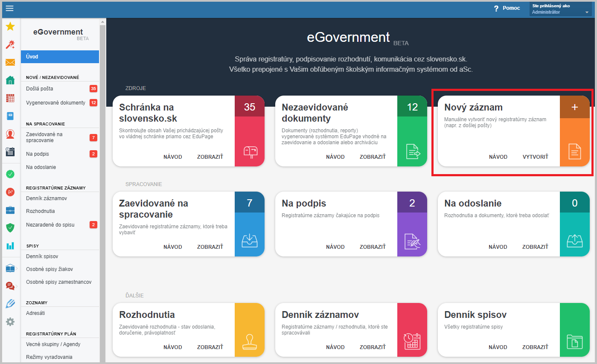Click the outbox icon on Na odoslanie card

tap(575, 241)
